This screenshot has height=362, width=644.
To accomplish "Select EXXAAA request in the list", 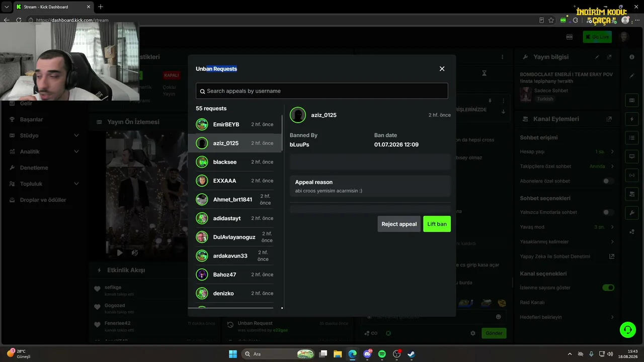I will point(235,180).
